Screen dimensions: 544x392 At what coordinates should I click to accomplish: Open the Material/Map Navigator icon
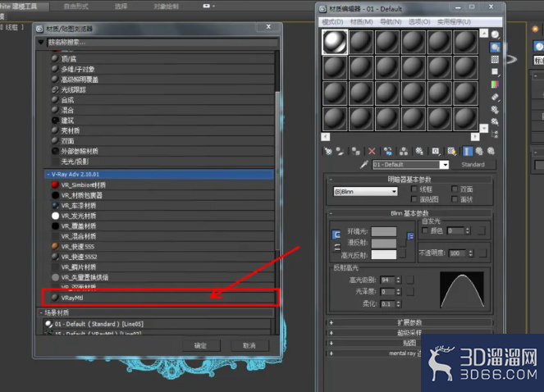point(495,134)
